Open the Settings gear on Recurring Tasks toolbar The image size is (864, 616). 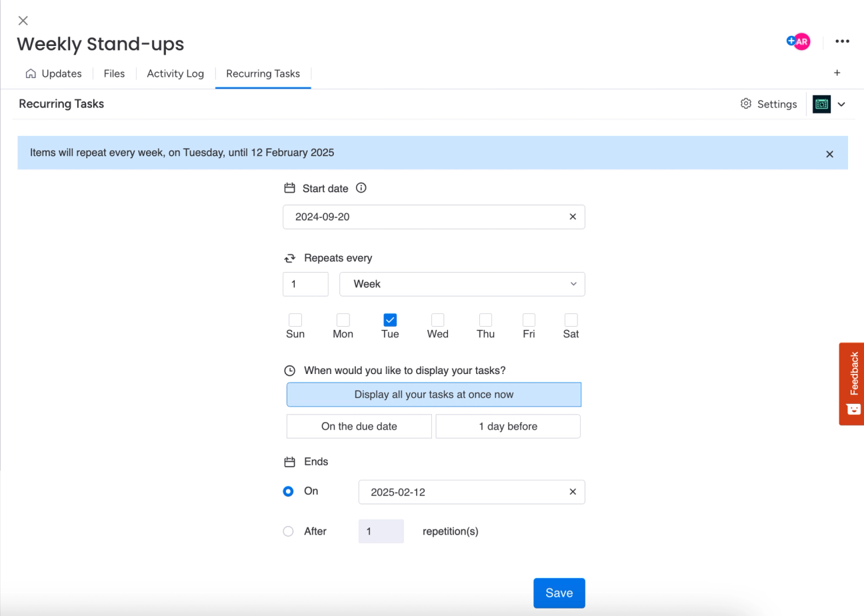(x=745, y=104)
